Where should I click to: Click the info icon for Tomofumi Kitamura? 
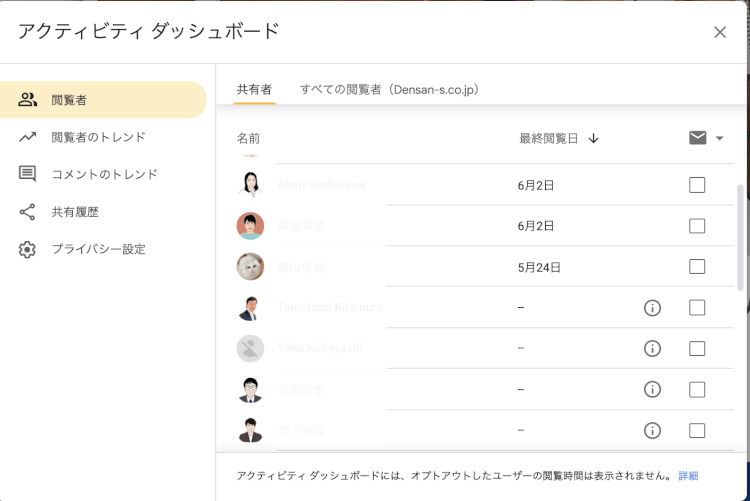coord(652,308)
